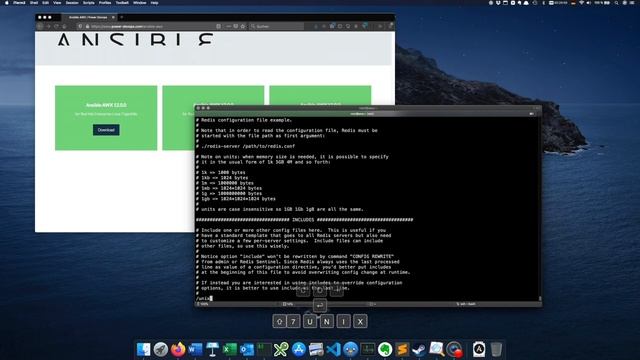The height and width of the screenshot is (360, 640).
Task: Launch Firefox from the Dock
Action: [178, 349]
